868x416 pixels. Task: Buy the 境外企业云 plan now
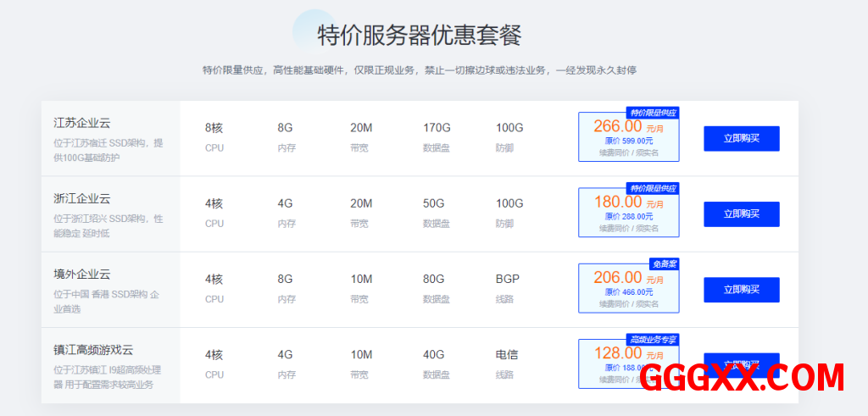741,290
